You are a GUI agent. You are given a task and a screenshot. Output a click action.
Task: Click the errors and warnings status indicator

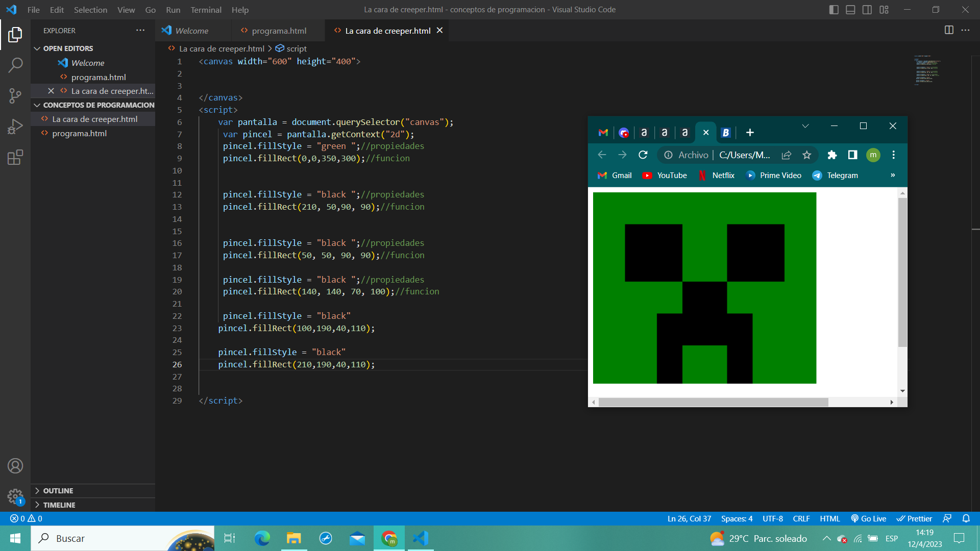26,518
